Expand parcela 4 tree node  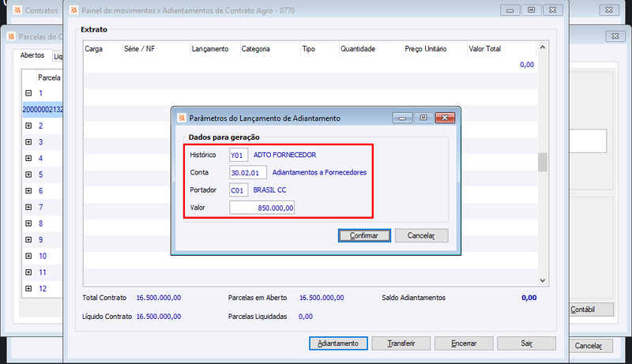pos(28,158)
